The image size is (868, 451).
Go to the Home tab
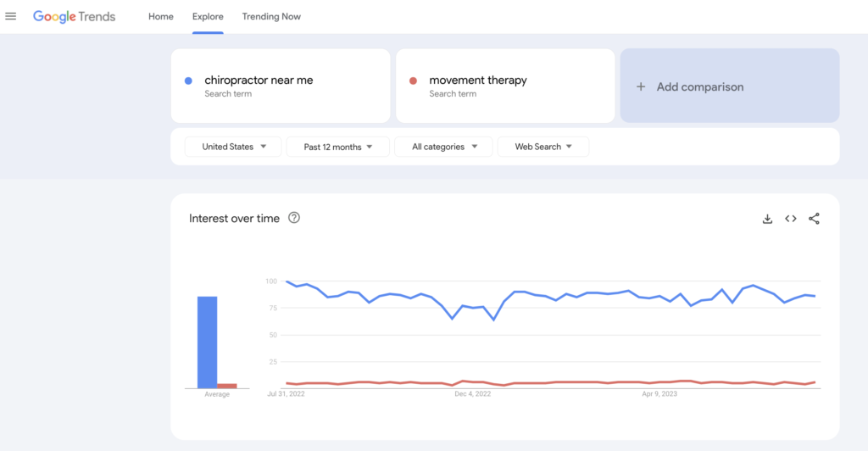[x=160, y=17]
